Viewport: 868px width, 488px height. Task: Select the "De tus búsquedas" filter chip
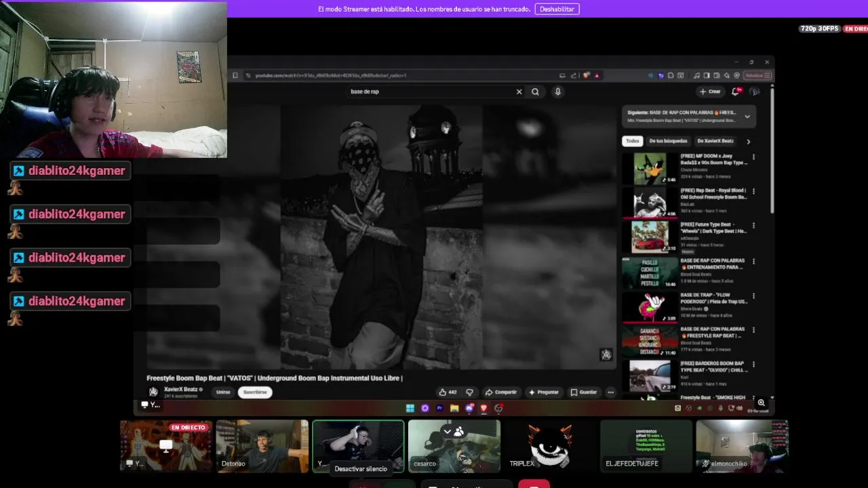coord(668,141)
